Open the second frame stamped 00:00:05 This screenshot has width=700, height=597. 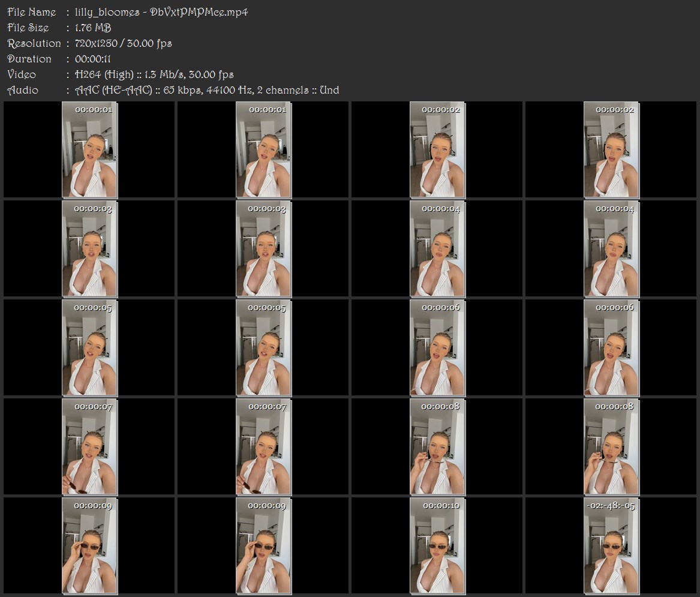(x=263, y=348)
